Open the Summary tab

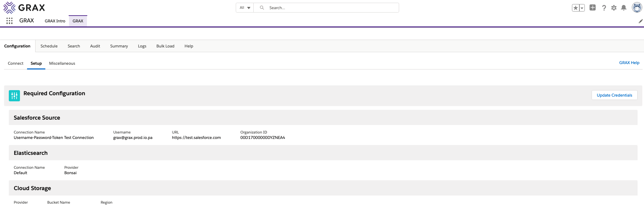pyautogui.click(x=119, y=46)
